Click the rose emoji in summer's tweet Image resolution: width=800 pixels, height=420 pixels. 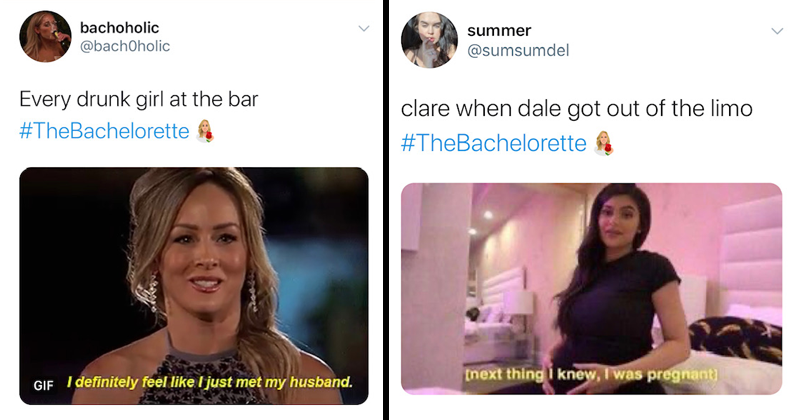pyautogui.click(x=604, y=143)
